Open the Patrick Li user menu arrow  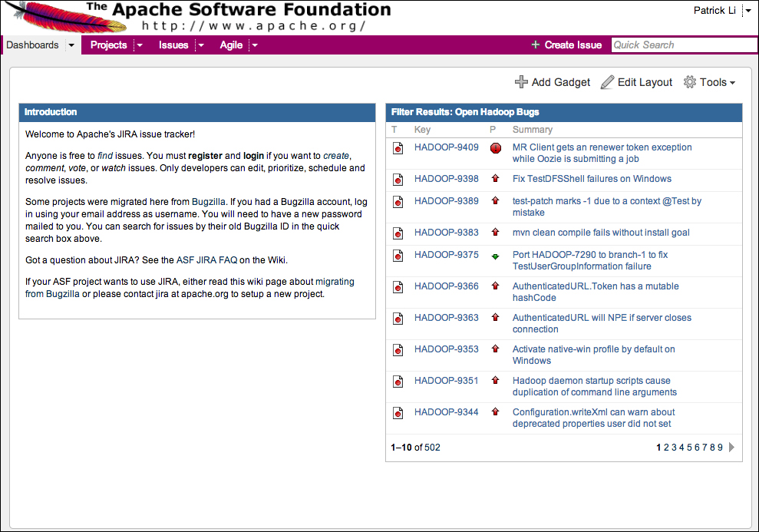pos(747,11)
